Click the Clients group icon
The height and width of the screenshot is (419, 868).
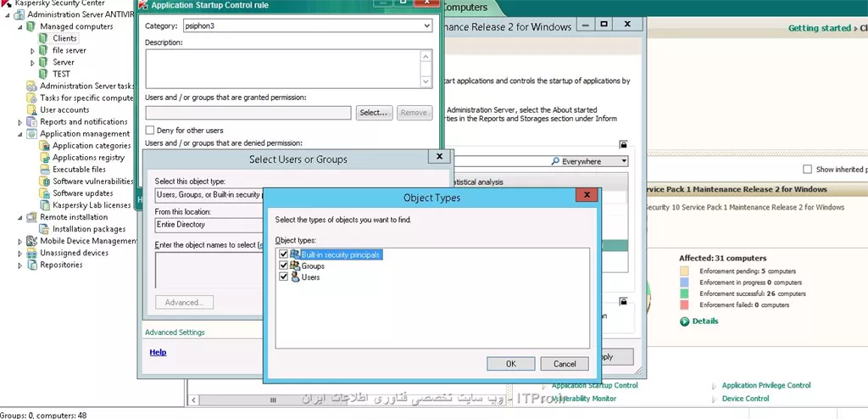pyautogui.click(x=44, y=38)
